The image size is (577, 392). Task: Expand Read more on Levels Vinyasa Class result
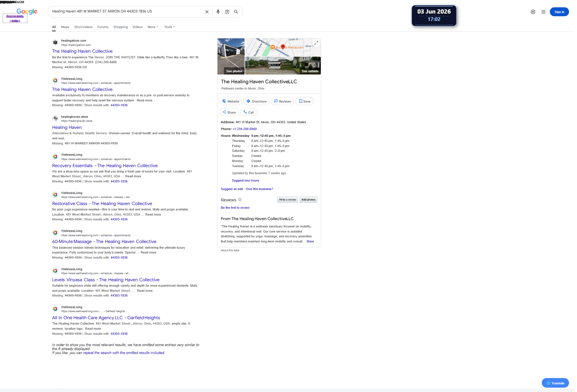pos(145,291)
